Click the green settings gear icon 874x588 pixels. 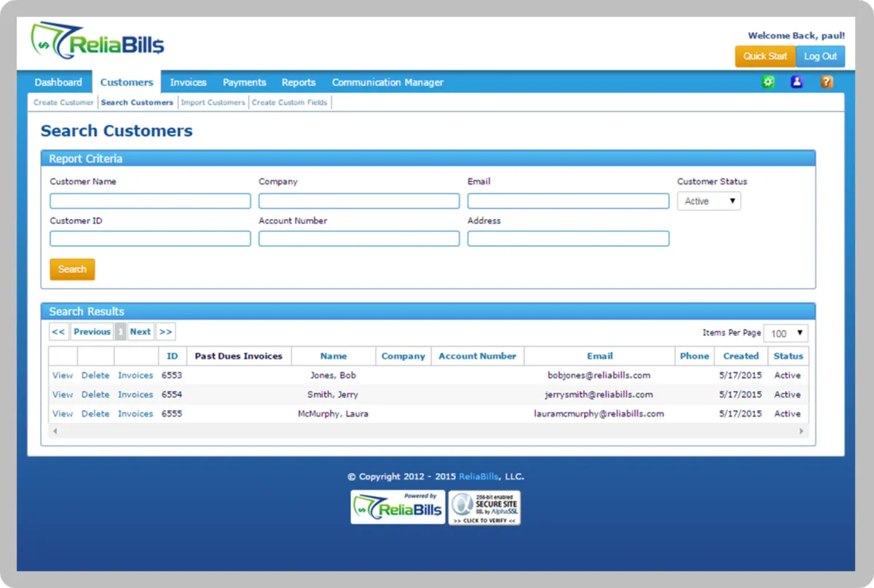[768, 82]
